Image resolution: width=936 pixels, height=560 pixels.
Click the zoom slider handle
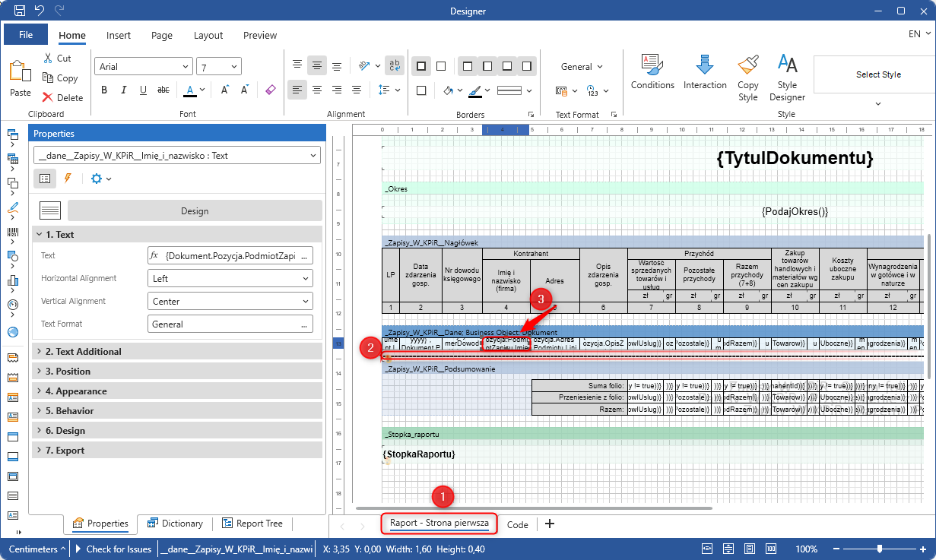[880, 549]
